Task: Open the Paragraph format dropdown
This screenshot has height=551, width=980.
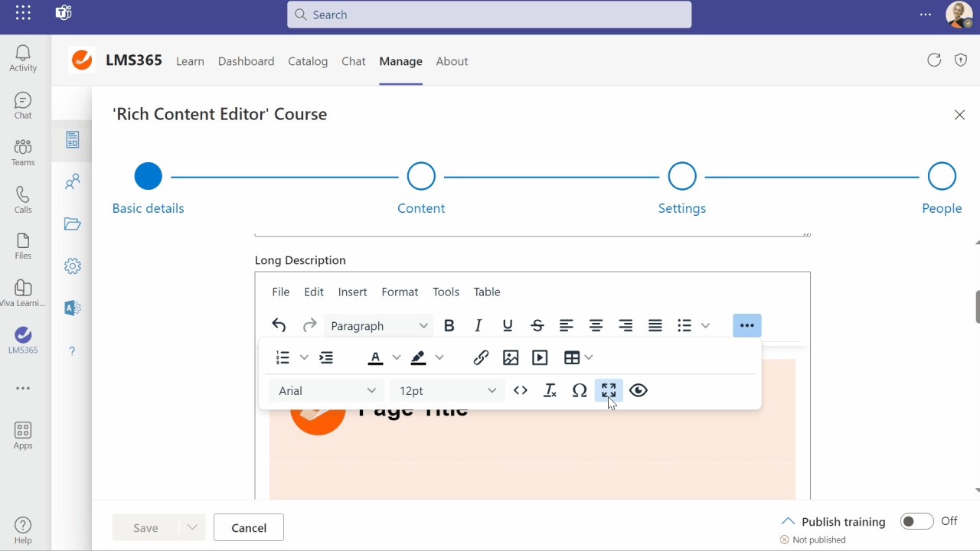Action: [x=379, y=326]
